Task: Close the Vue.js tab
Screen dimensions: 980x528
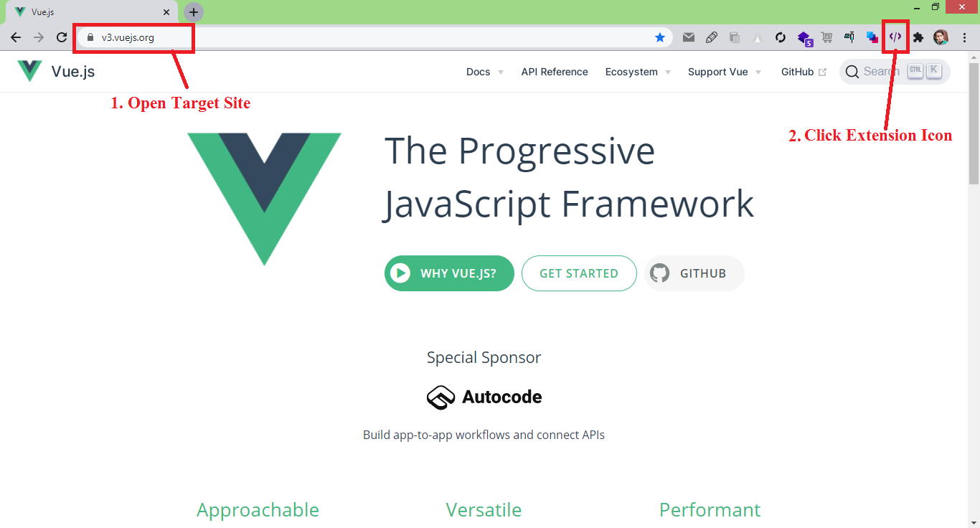Action: tap(166, 12)
